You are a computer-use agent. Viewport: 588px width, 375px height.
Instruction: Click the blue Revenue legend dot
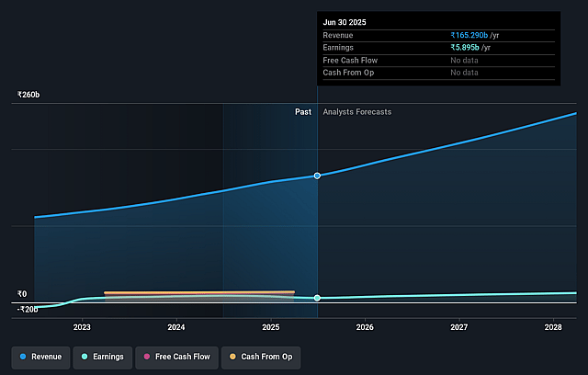(23, 357)
